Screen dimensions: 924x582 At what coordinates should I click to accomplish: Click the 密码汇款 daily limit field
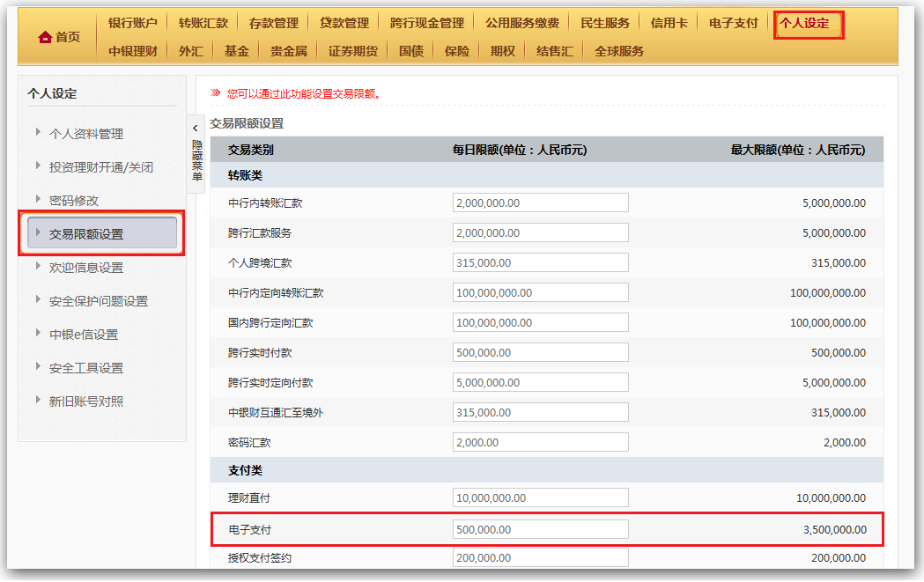click(x=540, y=442)
